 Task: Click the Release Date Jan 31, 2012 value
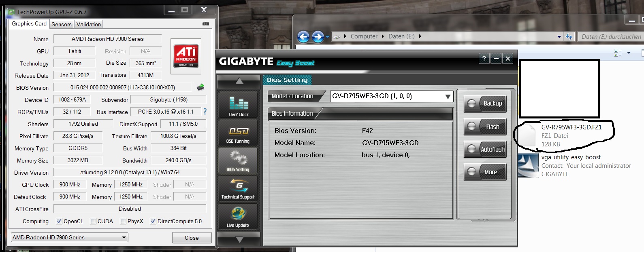(x=75, y=75)
